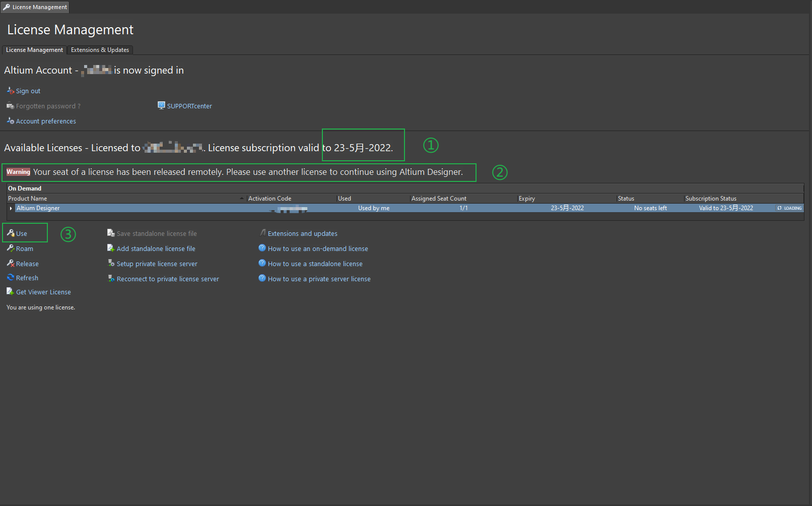
Task: Click the Refresh arrows icon
Action: click(x=10, y=278)
